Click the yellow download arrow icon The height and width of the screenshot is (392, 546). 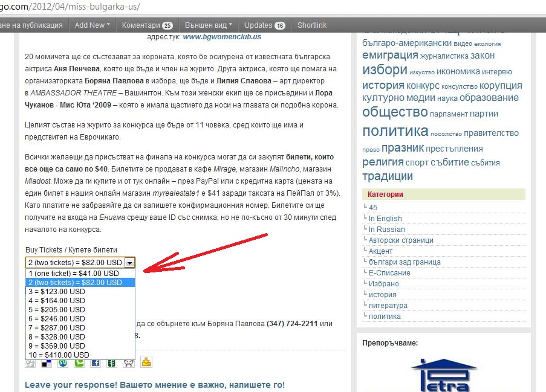tap(146, 362)
